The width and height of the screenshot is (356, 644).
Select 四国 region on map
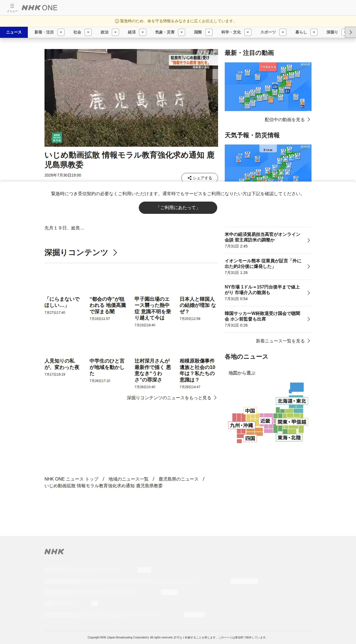(250, 438)
